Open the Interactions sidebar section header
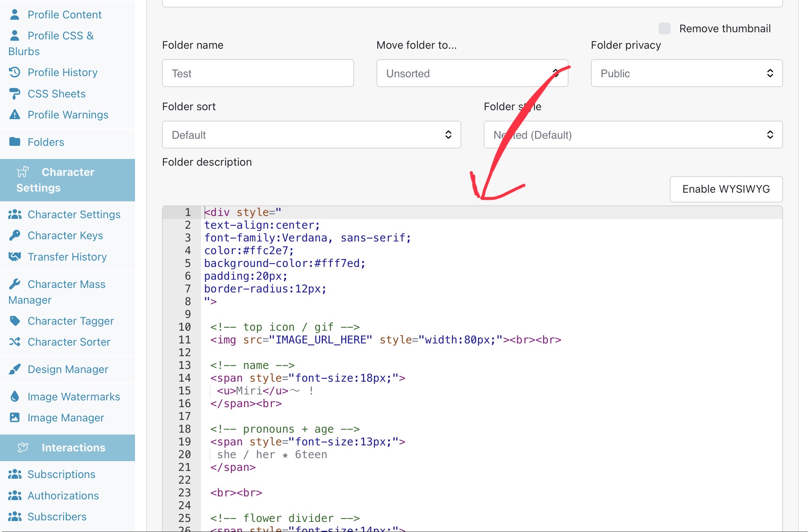The height and width of the screenshot is (532, 810). click(x=67, y=448)
